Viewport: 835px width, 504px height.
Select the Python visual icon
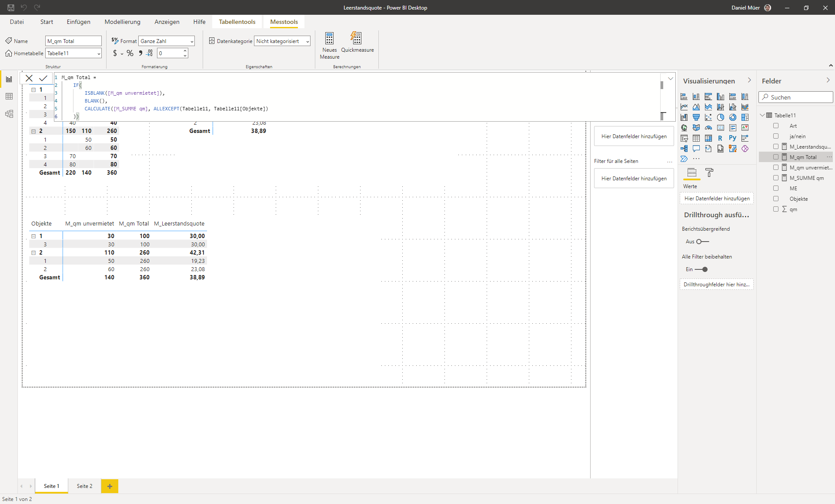pyautogui.click(x=733, y=138)
